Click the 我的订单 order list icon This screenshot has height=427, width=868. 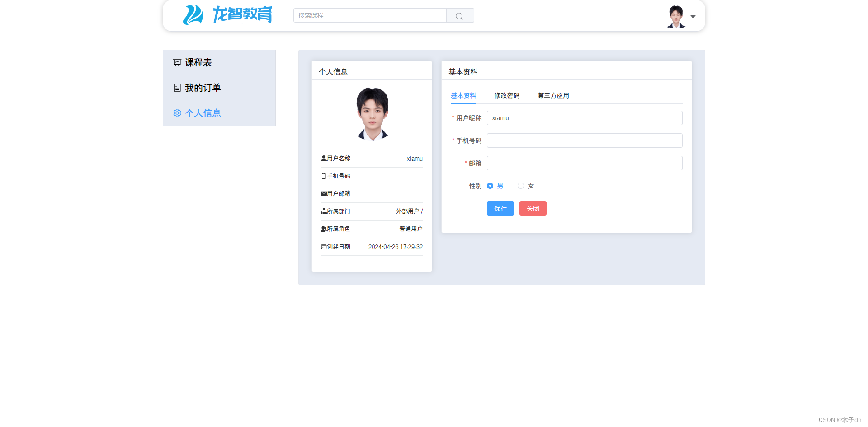(177, 88)
